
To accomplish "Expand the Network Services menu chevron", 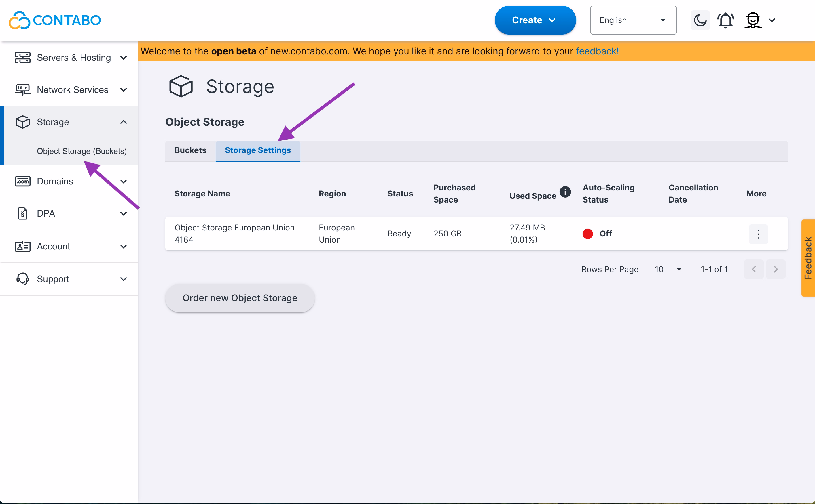I will [124, 90].
